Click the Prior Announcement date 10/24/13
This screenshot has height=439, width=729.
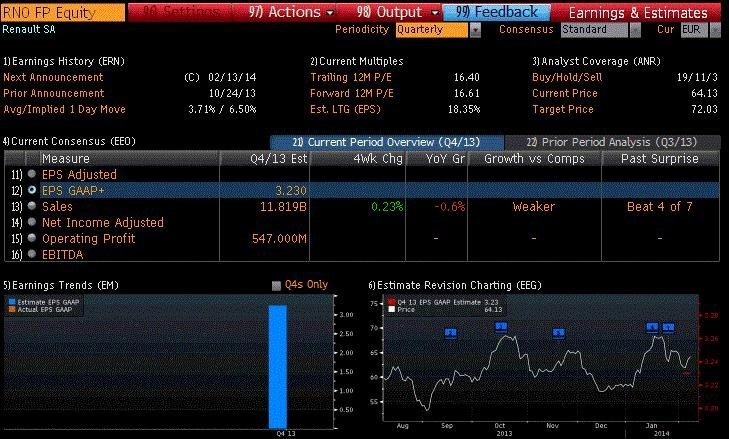point(232,93)
